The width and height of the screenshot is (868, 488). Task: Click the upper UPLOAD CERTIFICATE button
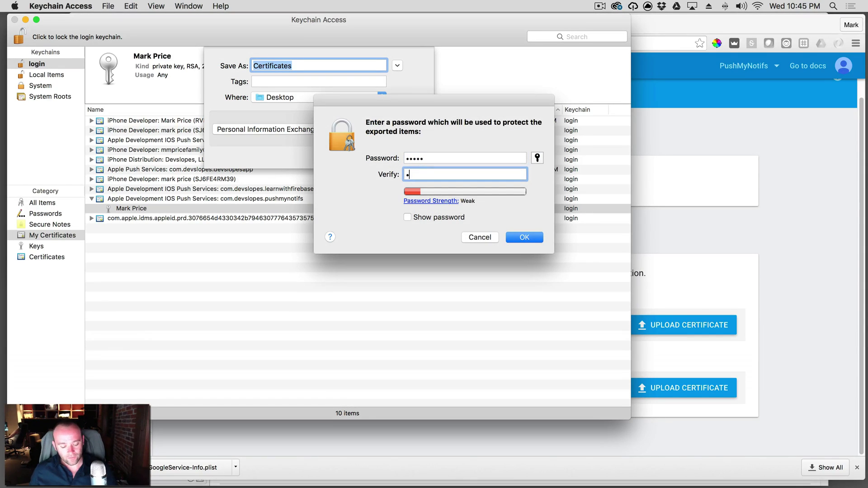[x=684, y=325]
